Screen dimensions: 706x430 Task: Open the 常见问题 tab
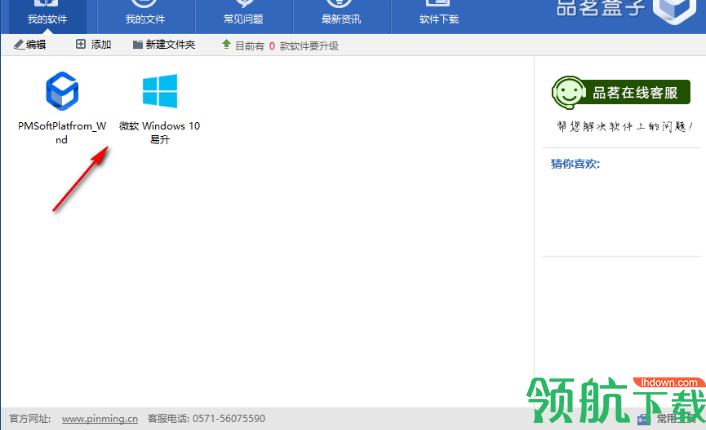coord(243,16)
